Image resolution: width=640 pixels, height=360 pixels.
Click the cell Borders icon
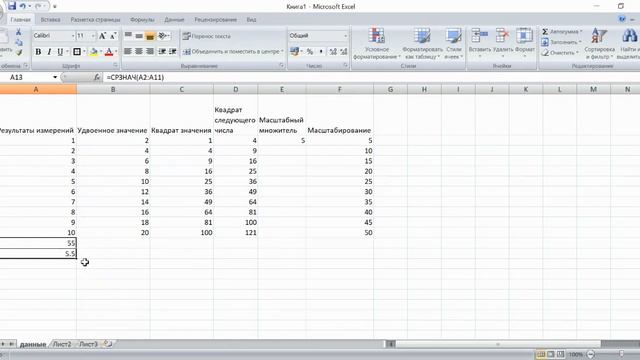[x=77, y=52]
